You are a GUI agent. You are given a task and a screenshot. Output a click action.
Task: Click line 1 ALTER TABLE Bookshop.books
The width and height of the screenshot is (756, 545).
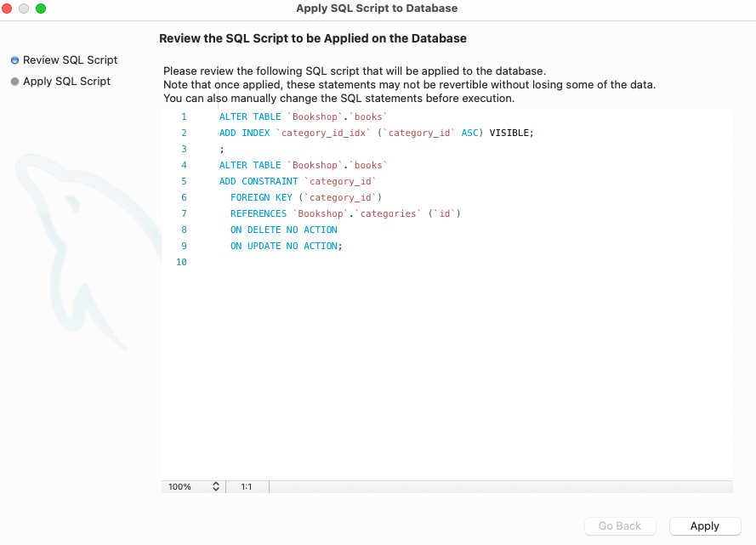(x=304, y=116)
